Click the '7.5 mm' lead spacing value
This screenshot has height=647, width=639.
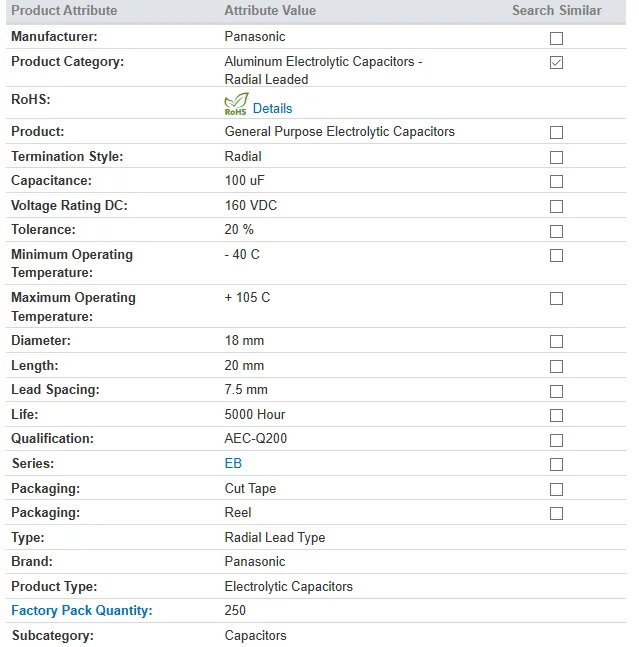(246, 390)
